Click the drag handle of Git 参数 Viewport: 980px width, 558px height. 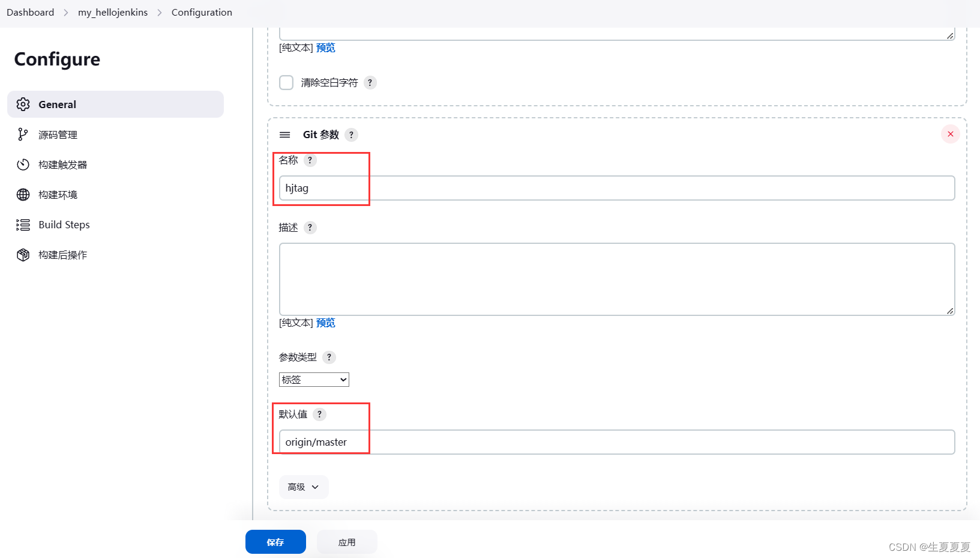click(x=285, y=135)
